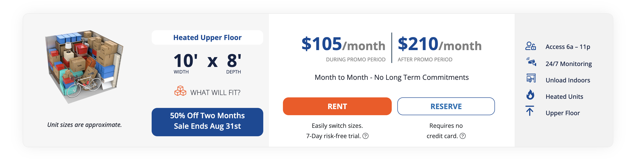Screen dimensions: 644x162
Task: Click the help icon beside risk-free trial
Action: [x=366, y=136]
